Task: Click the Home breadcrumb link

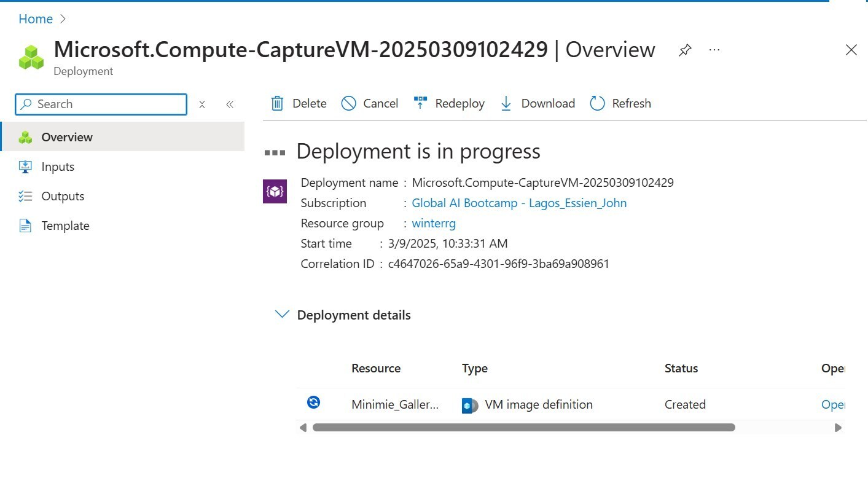Action: (36, 19)
